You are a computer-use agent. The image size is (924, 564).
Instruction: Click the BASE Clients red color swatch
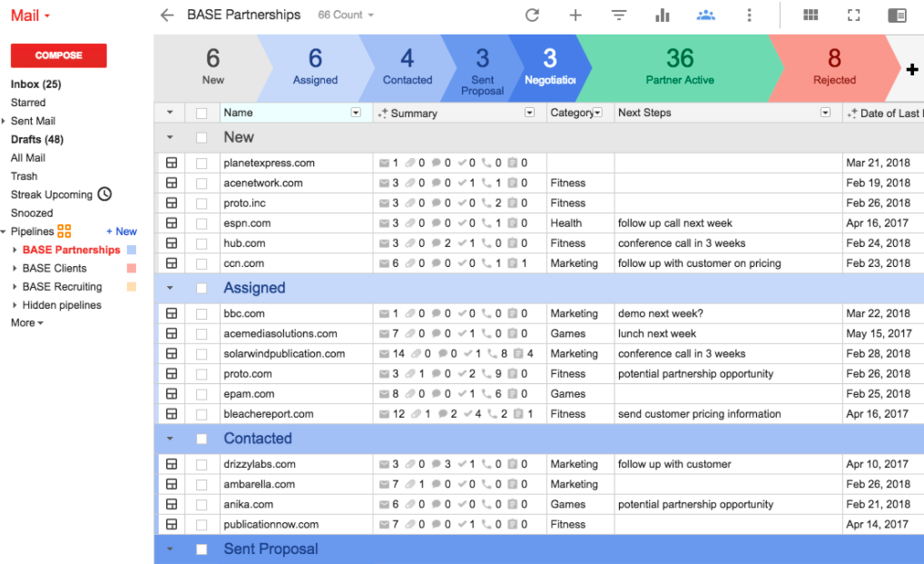(x=132, y=268)
